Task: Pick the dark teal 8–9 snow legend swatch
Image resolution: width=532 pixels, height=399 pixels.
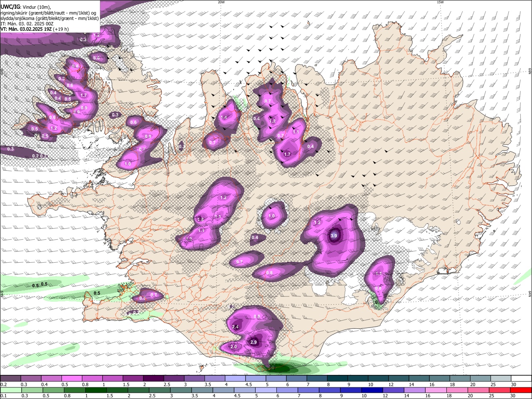Action: pyautogui.click(x=337, y=379)
